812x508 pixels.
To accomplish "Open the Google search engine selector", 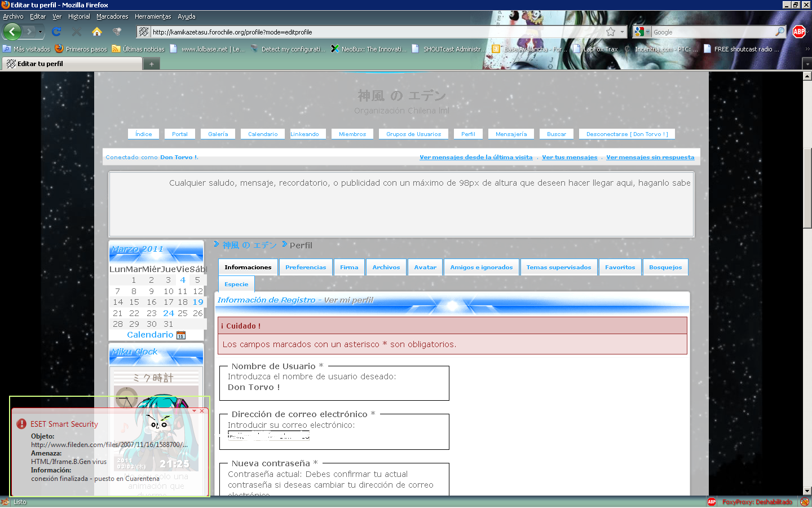I will click(x=642, y=32).
